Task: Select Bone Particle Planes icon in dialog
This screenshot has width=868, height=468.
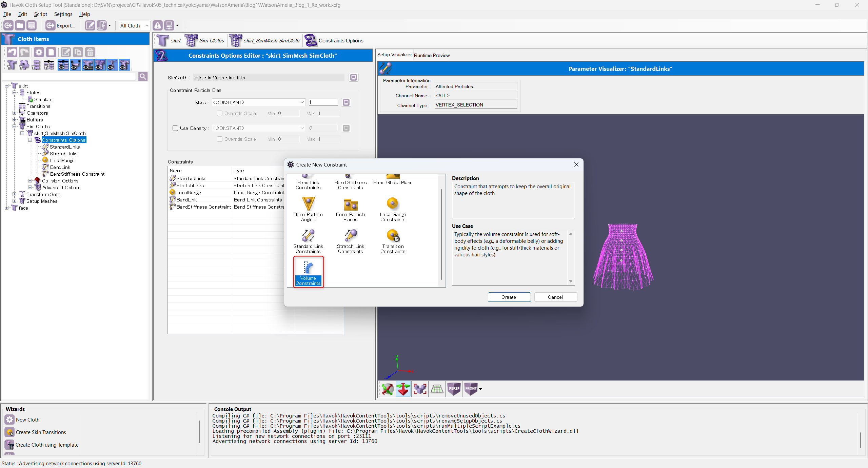Action: 350,209
